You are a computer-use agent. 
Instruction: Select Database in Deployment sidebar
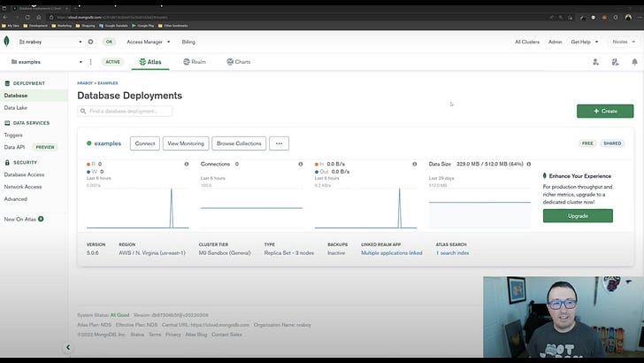point(34,96)
